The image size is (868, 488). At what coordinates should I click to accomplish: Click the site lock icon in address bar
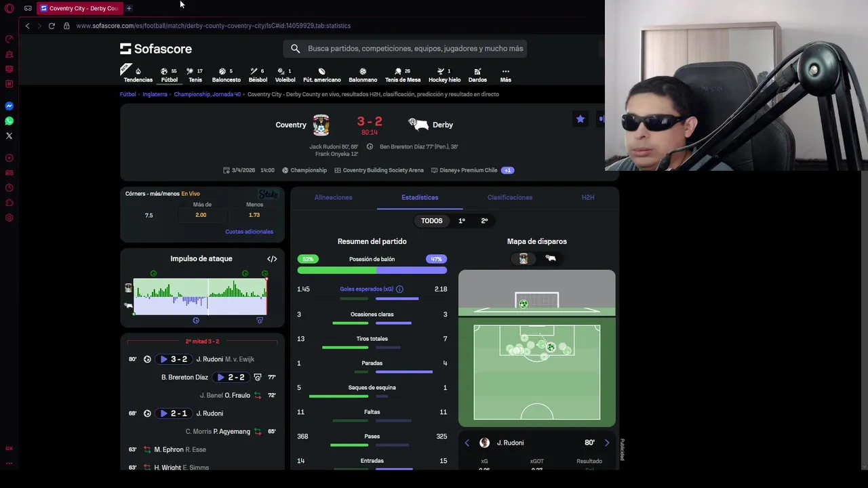pyautogui.click(x=66, y=26)
